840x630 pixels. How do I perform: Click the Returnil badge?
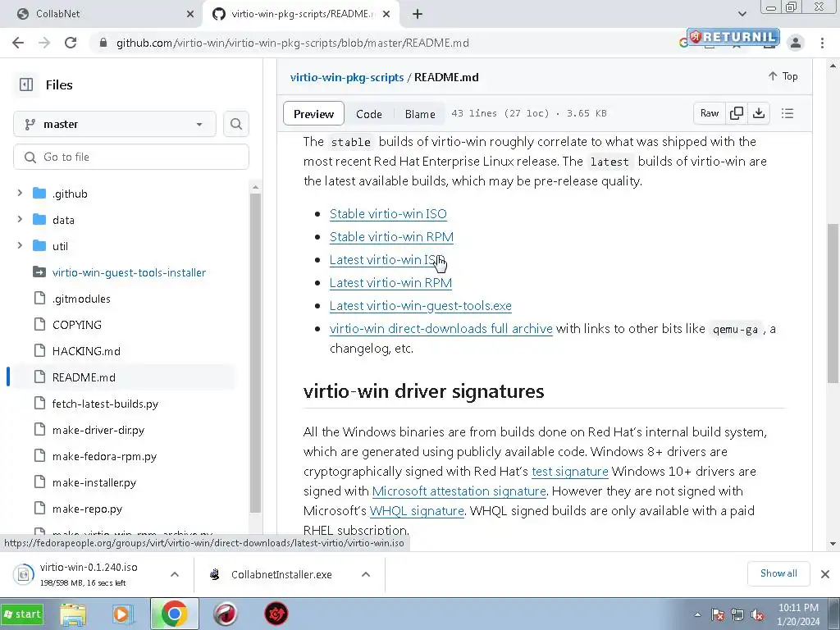click(x=733, y=36)
